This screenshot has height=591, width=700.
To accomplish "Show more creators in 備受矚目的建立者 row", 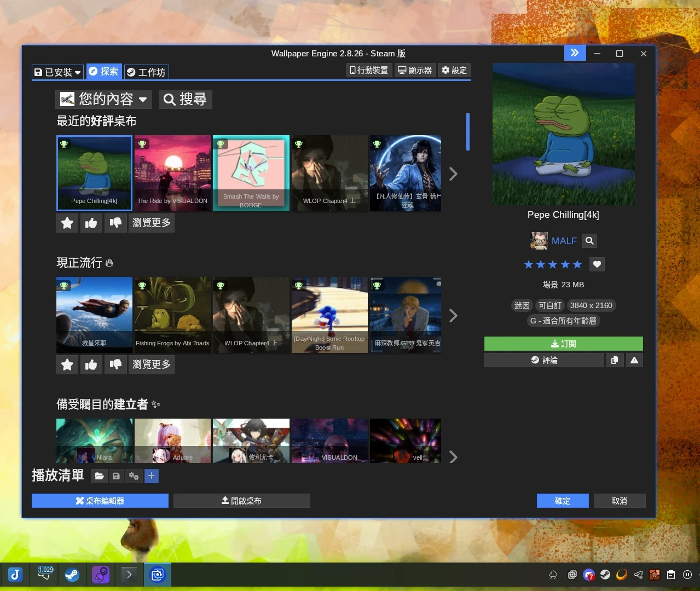I will pyautogui.click(x=453, y=457).
